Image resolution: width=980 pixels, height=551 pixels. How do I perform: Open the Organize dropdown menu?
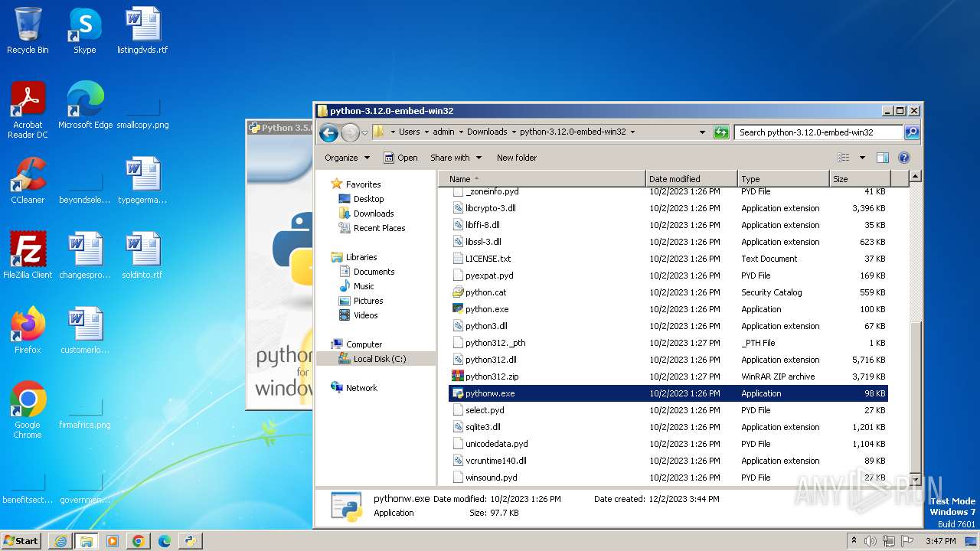click(x=347, y=158)
